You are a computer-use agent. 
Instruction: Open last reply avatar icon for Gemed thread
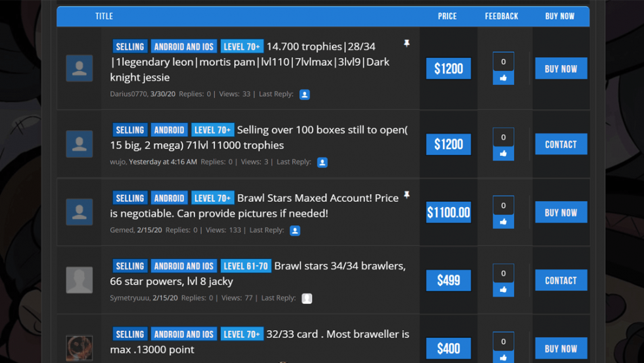(x=295, y=231)
